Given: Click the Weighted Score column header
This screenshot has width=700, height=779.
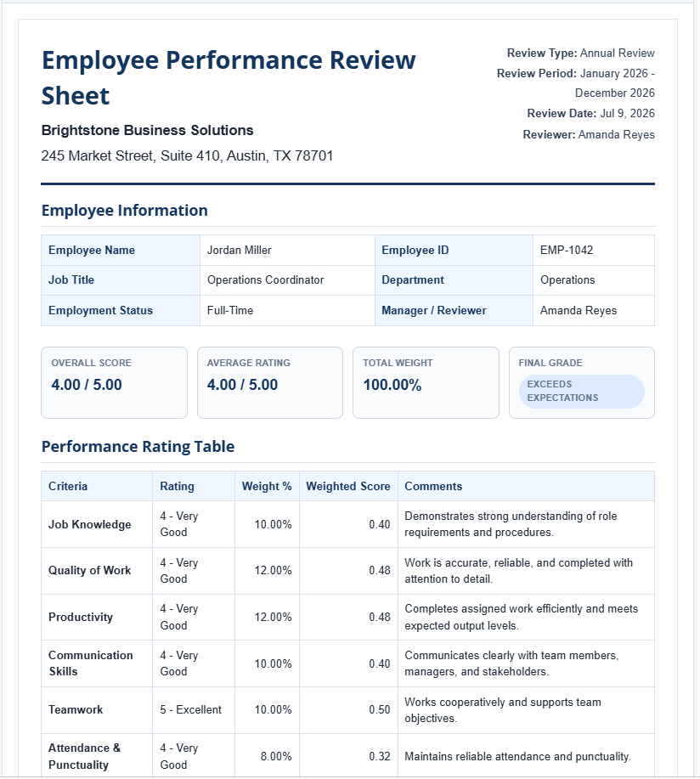Looking at the screenshot, I should pyautogui.click(x=348, y=487).
